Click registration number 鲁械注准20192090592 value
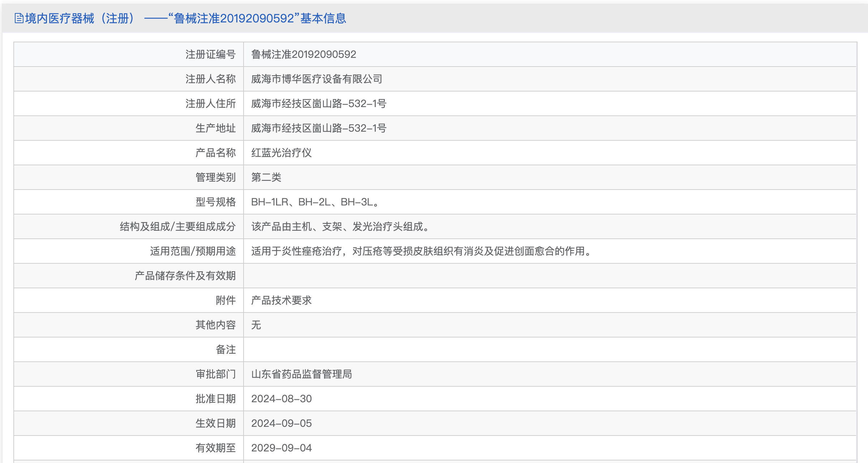868x463 pixels. pyautogui.click(x=304, y=54)
